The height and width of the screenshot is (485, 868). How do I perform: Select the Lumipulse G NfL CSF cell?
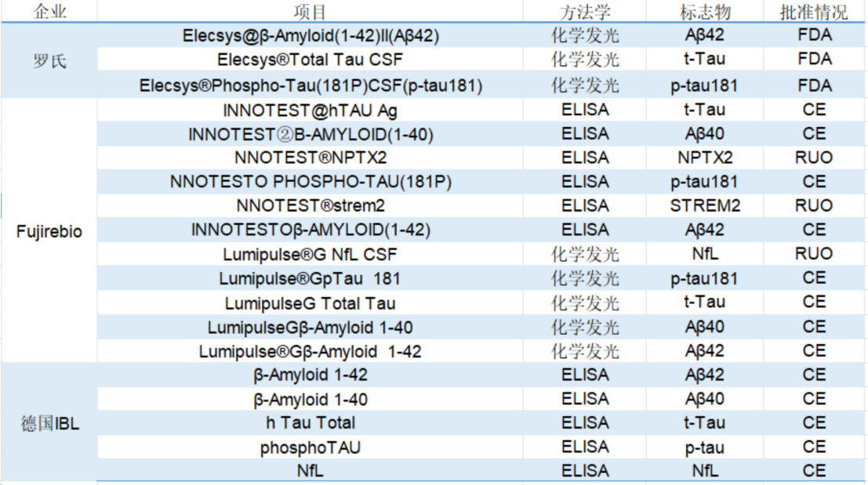(310, 254)
